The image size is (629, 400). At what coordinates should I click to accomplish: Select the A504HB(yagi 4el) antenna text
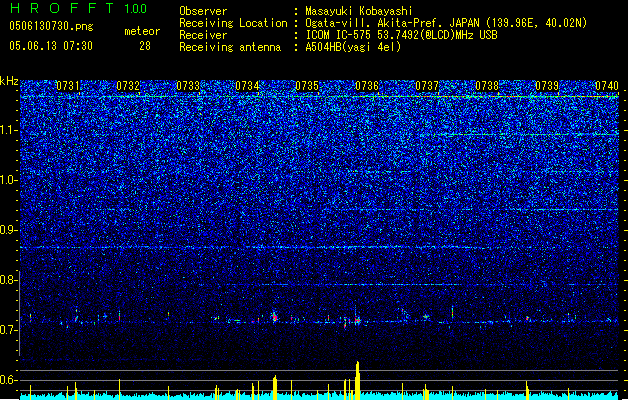353,47
